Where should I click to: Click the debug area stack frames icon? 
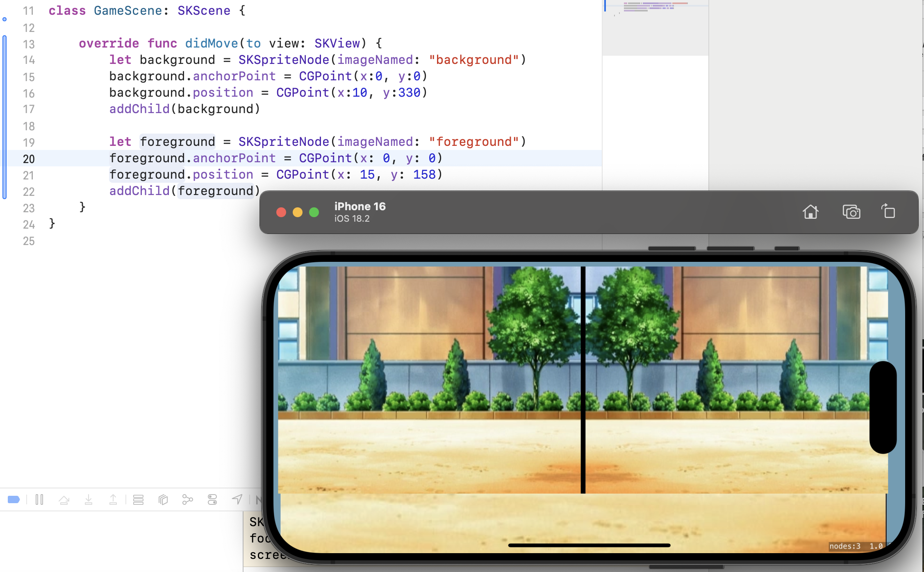[x=138, y=499]
